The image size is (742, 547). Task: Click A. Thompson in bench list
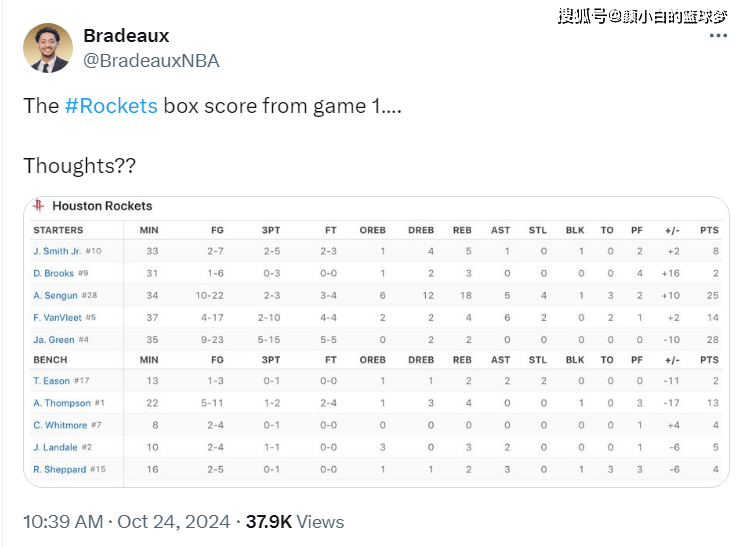62,403
